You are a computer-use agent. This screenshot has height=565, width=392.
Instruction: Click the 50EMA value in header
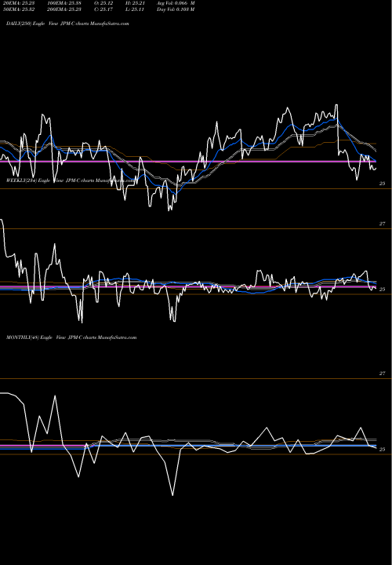(x=19, y=9)
